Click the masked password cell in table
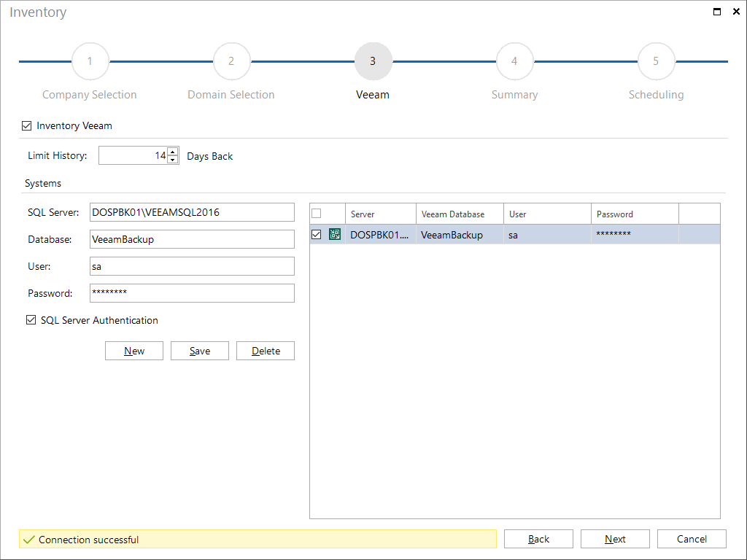Screen dimensions: 747x560 (635, 235)
